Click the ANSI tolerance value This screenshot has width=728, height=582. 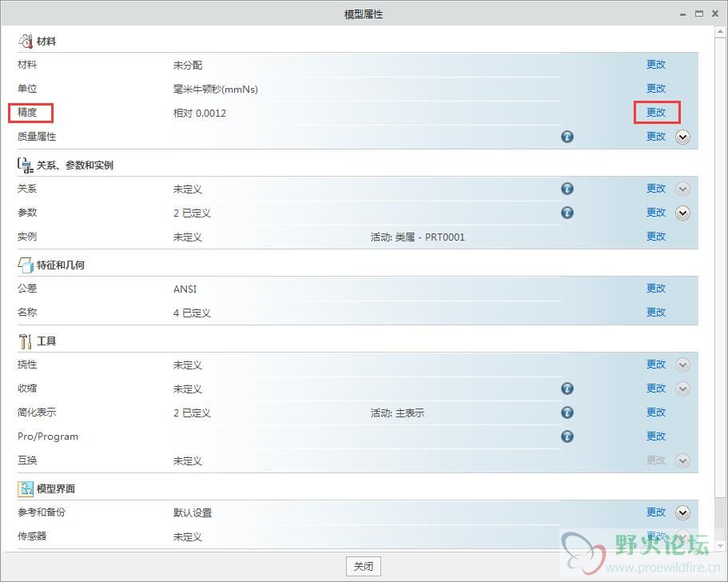(185, 289)
